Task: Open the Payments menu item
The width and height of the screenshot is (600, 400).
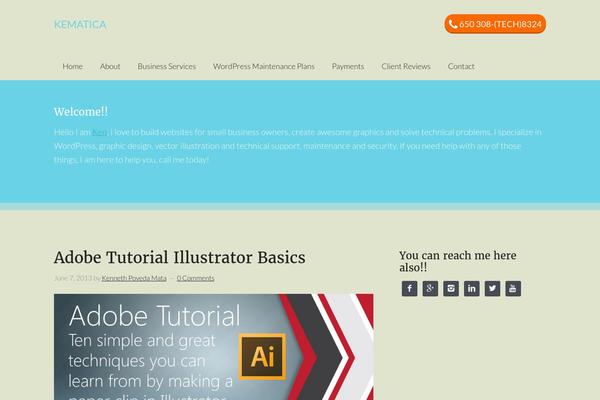Action: point(348,66)
